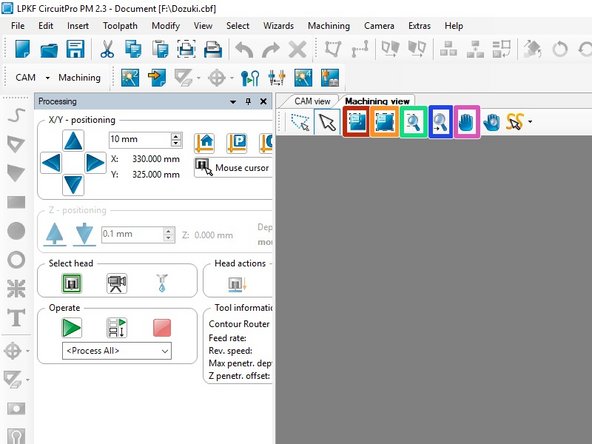The image size is (592, 444).
Task: Undo the last action
Action: coord(244,49)
